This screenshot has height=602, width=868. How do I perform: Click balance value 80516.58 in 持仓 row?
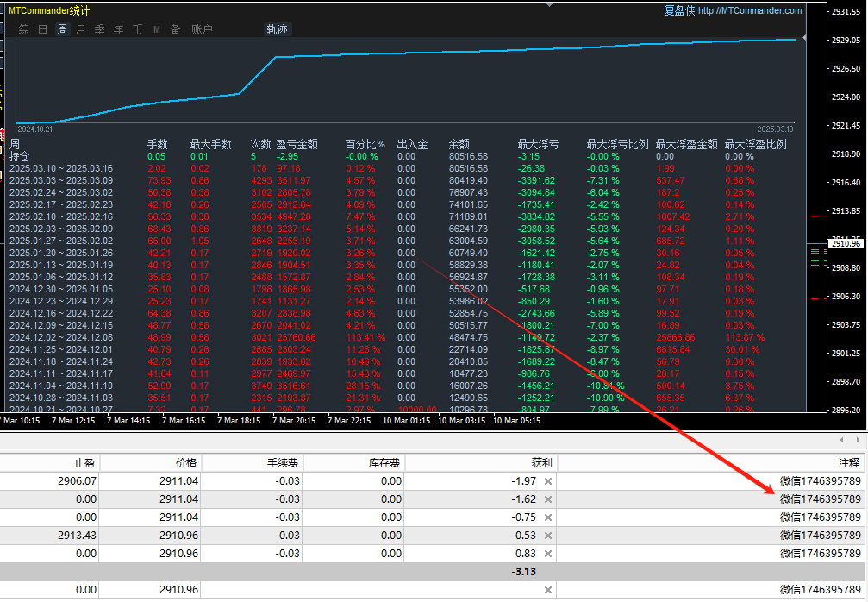click(468, 157)
